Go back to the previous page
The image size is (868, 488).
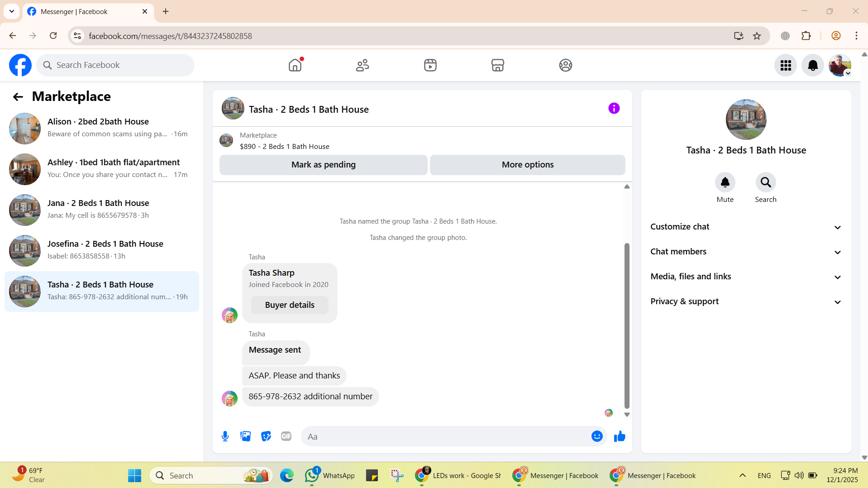click(13, 36)
